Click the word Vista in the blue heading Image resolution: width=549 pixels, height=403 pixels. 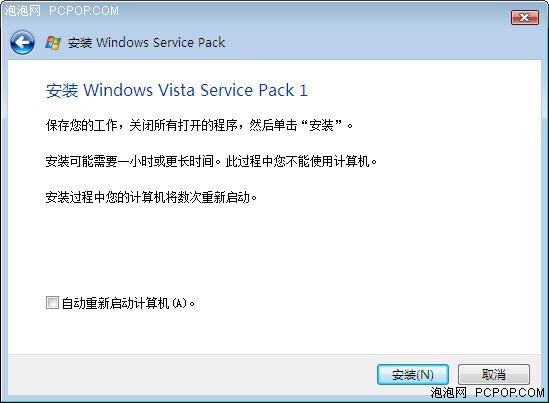point(176,90)
